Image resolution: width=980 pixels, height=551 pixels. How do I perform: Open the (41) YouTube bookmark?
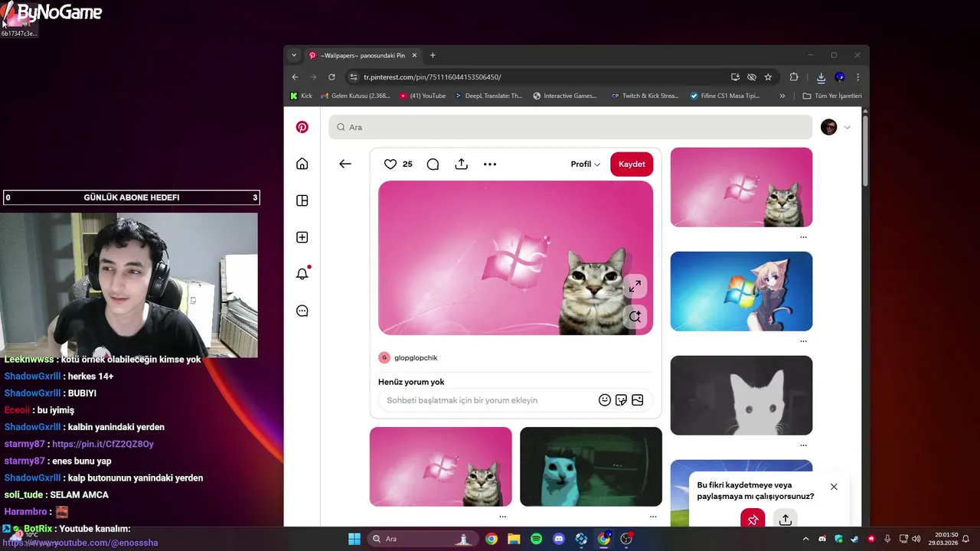click(x=423, y=96)
